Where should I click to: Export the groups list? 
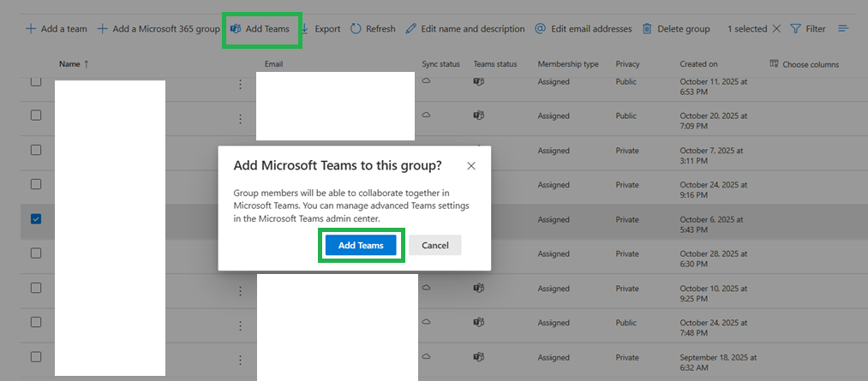[x=320, y=29]
